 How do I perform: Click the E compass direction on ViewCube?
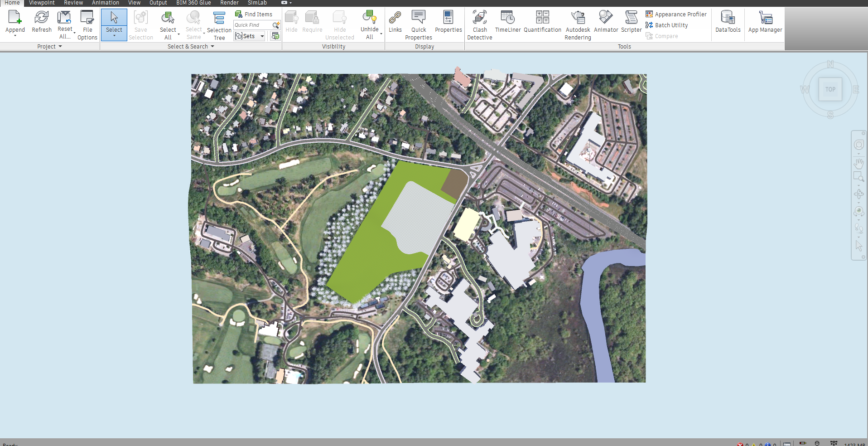tap(855, 89)
